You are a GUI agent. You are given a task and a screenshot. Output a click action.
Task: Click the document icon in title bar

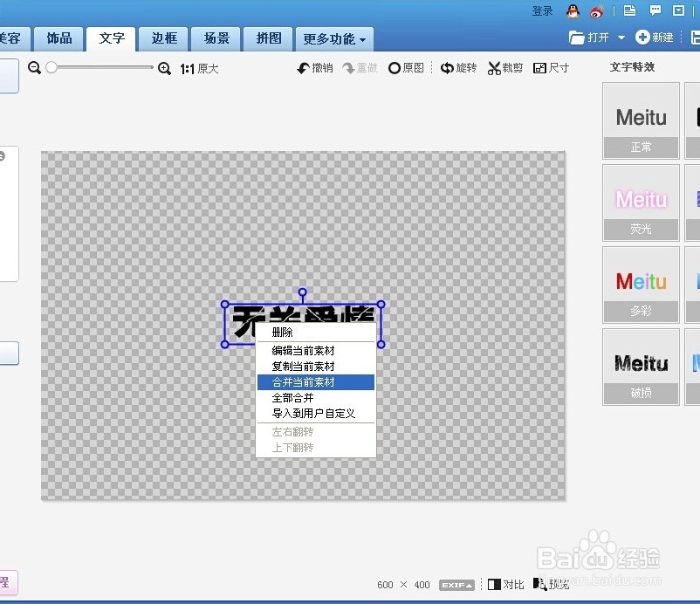[x=629, y=10]
